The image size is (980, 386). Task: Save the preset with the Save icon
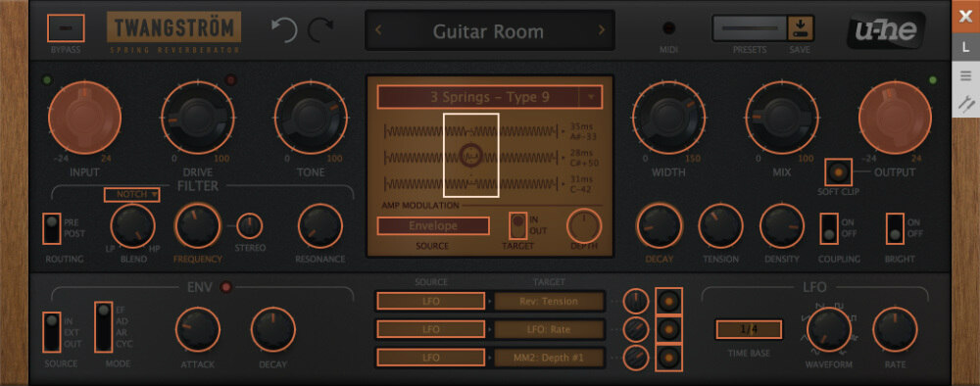(800, 28)
